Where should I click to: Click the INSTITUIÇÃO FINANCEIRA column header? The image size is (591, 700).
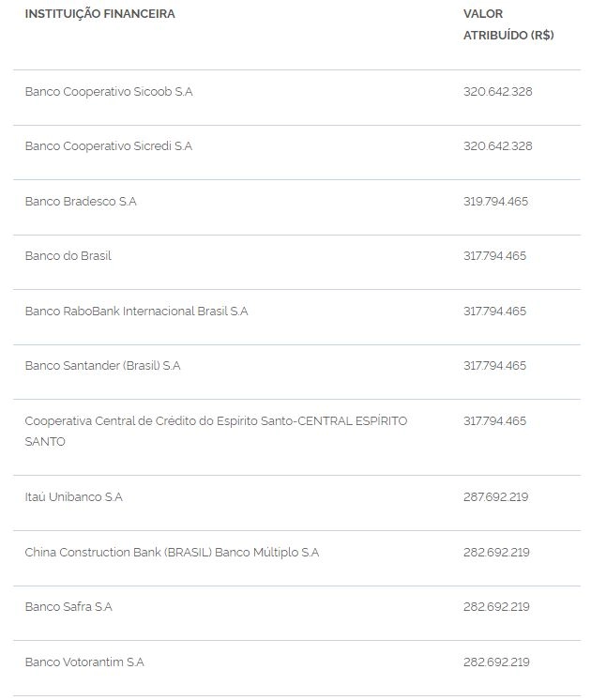click(x=100, y=14)
